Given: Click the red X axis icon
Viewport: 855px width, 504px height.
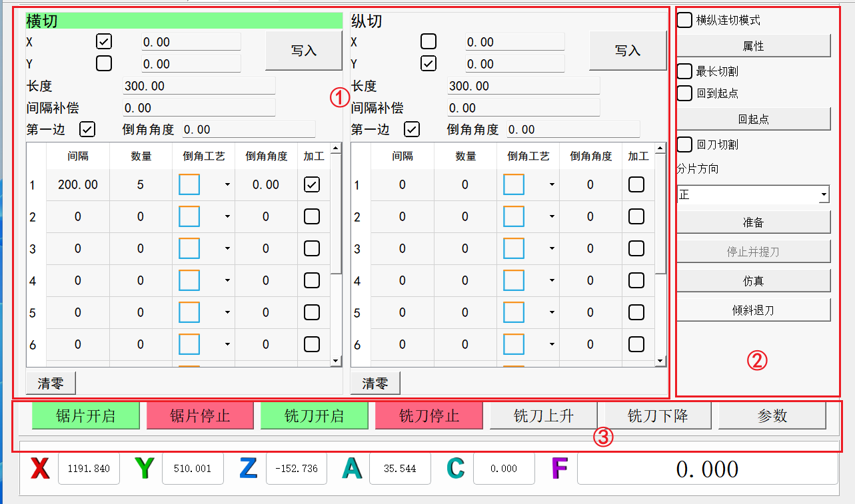Looking at the screenshot, I should 41,469.
